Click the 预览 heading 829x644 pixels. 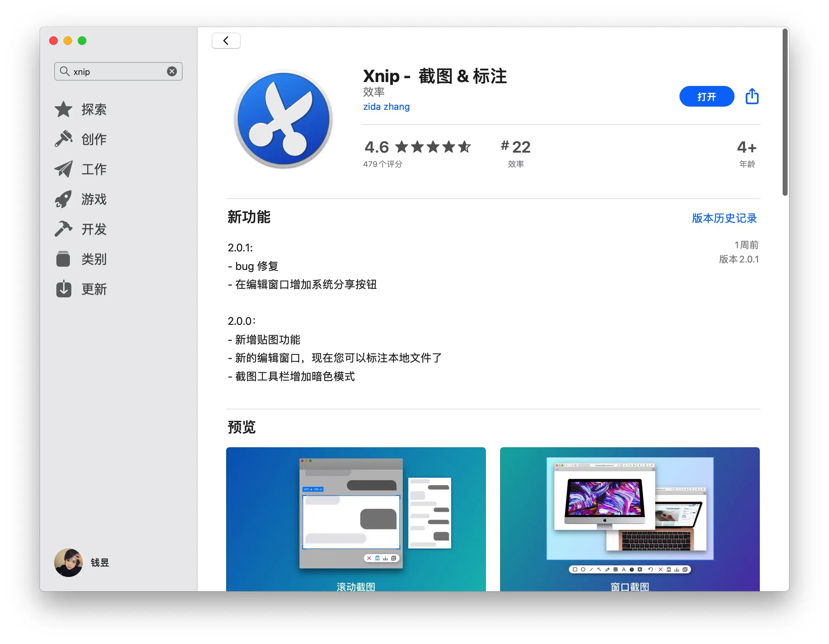coord(241,427)
